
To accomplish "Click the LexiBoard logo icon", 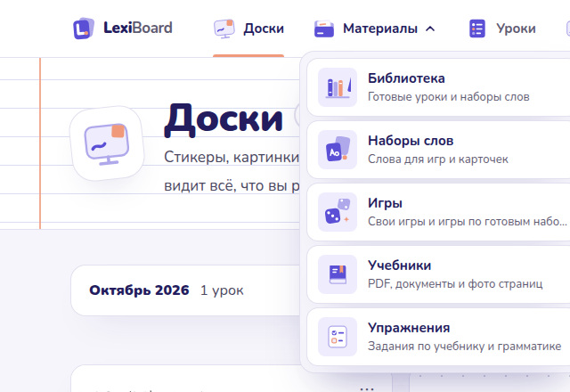I will 84,29.
